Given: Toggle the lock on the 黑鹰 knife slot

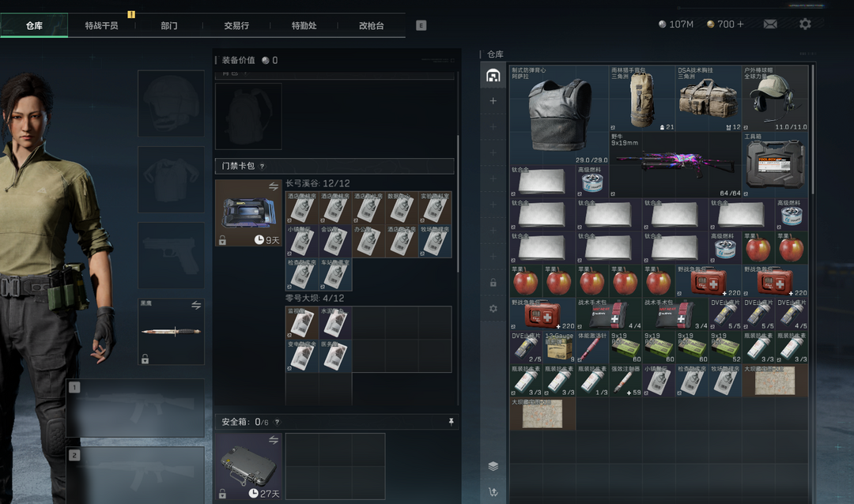Looking at the screenshot, I should click(x=145, y=359).
